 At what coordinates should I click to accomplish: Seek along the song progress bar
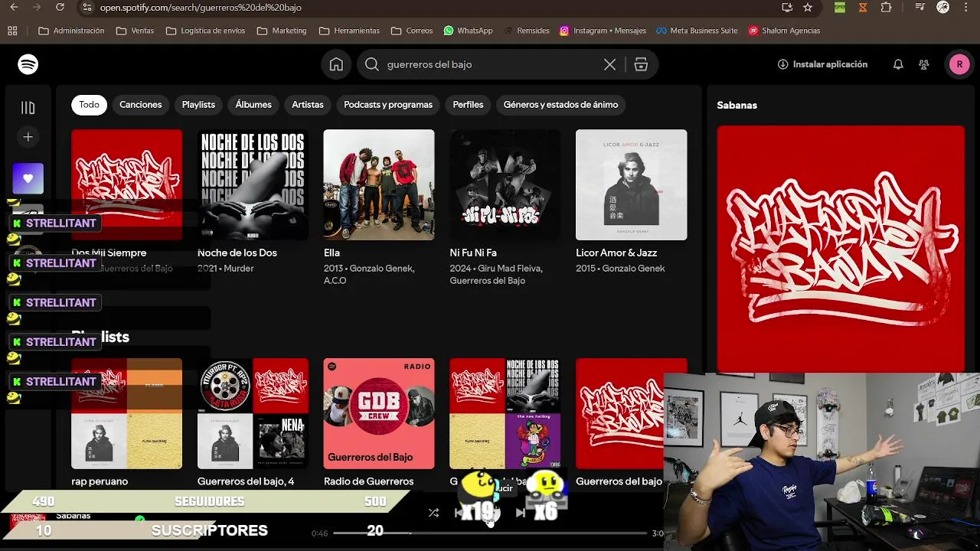point(490,533)
